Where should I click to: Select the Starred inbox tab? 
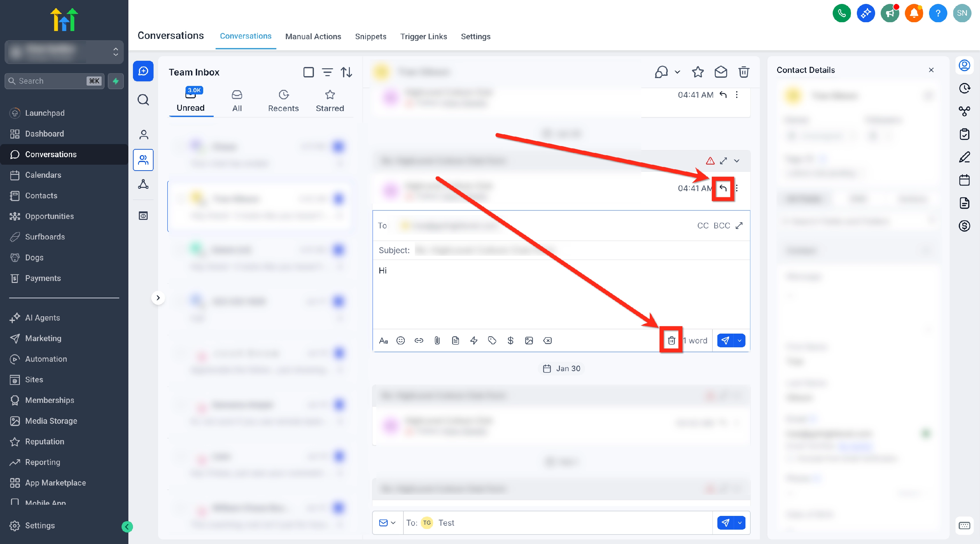[x=330, y=101]
